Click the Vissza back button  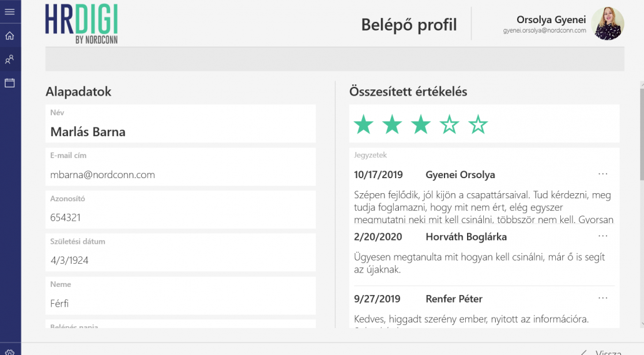tap(601, 351)
